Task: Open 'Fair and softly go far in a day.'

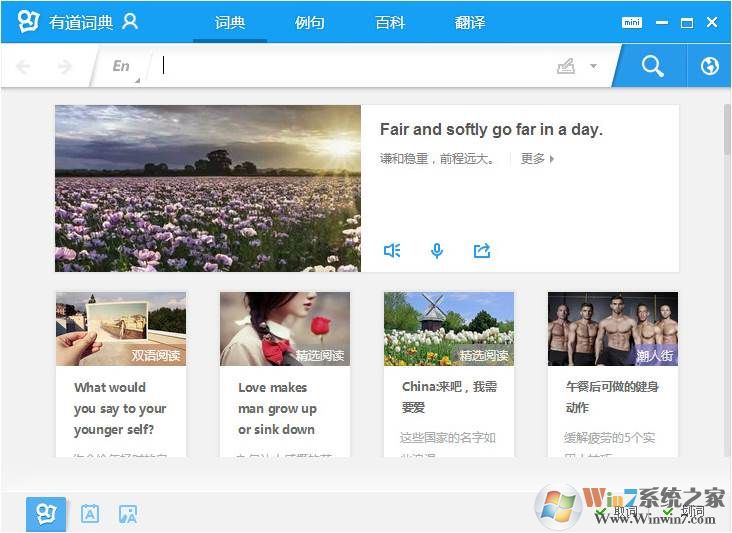Action: pos(491,129)
